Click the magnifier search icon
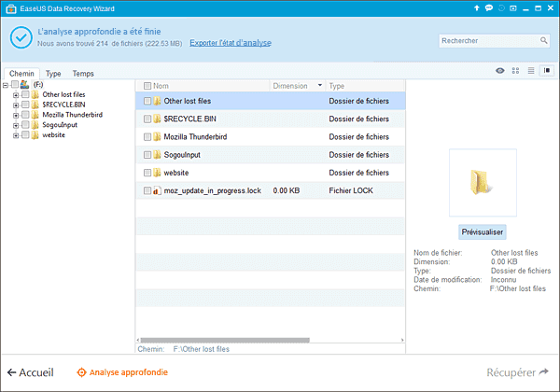This screenshot has width=560, height=392. (x=543, y=41)
